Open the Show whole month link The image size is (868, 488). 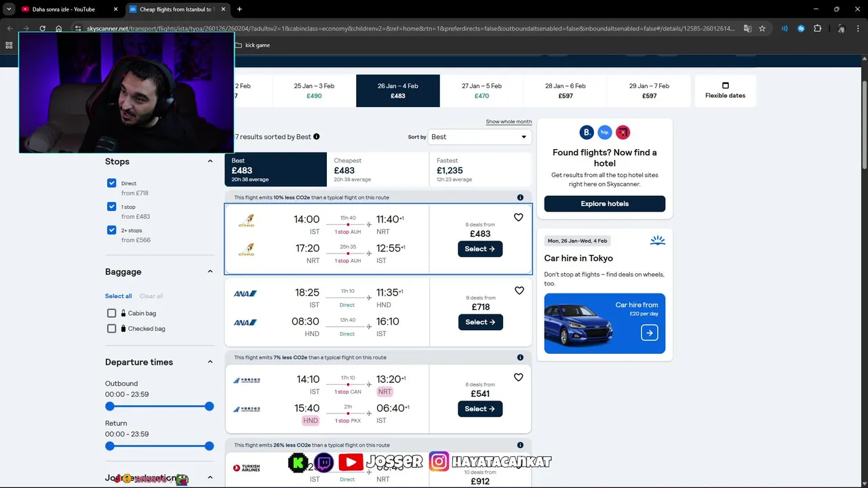[509, 122]
